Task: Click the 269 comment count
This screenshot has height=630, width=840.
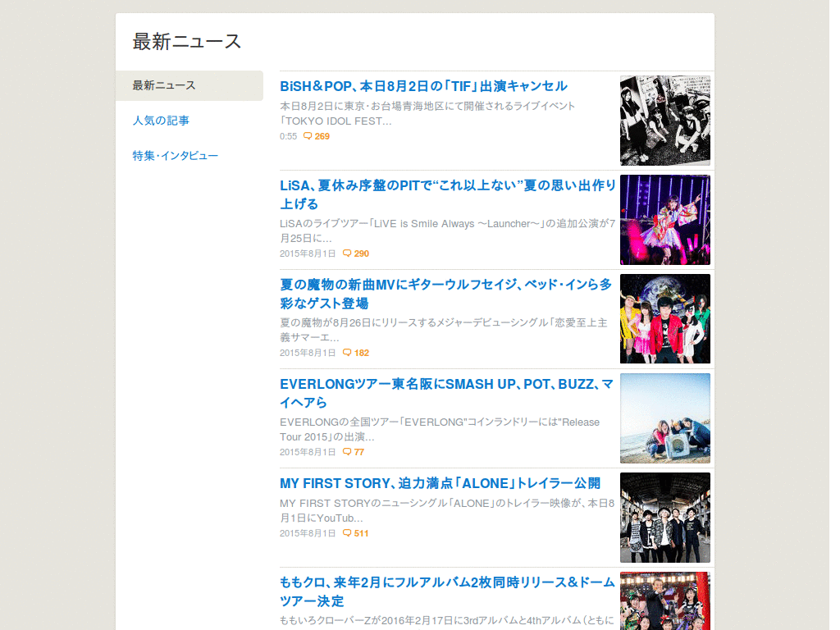Action: pyautogui.click(x=322, y=137)
